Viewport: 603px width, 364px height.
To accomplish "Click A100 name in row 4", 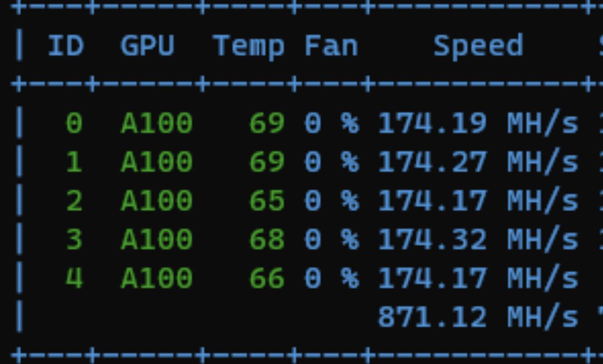I will coord(156,279).
